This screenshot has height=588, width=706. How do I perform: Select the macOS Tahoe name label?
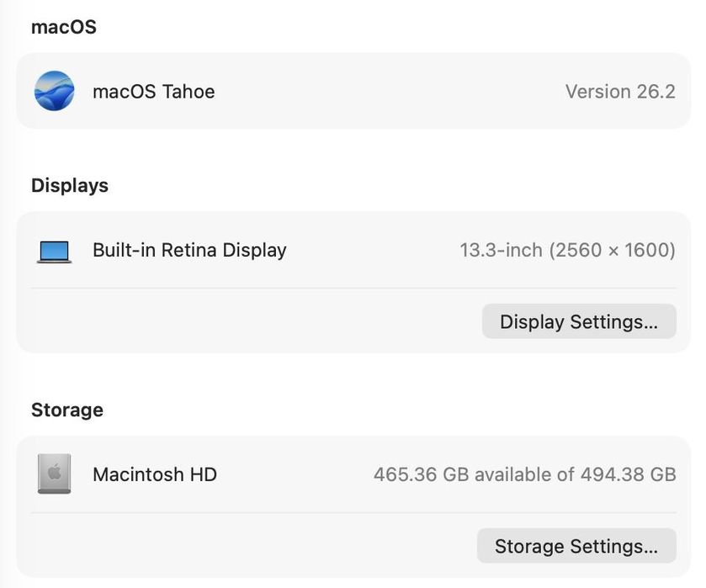153,91
